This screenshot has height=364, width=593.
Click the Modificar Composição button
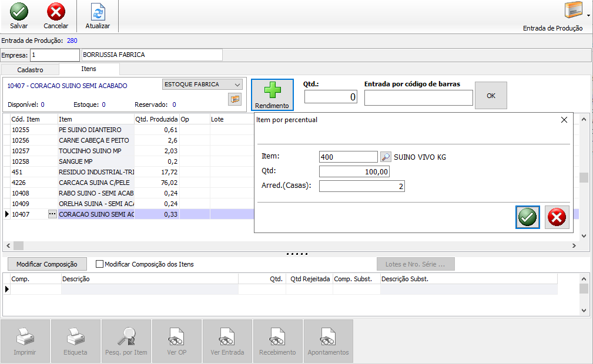(46, 264)
